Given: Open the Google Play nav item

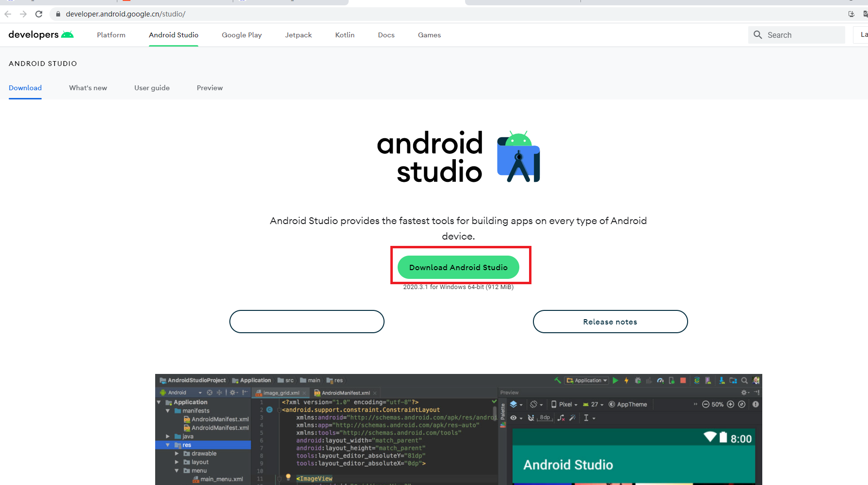Looking at the screenshot, I should click(241, 35).
